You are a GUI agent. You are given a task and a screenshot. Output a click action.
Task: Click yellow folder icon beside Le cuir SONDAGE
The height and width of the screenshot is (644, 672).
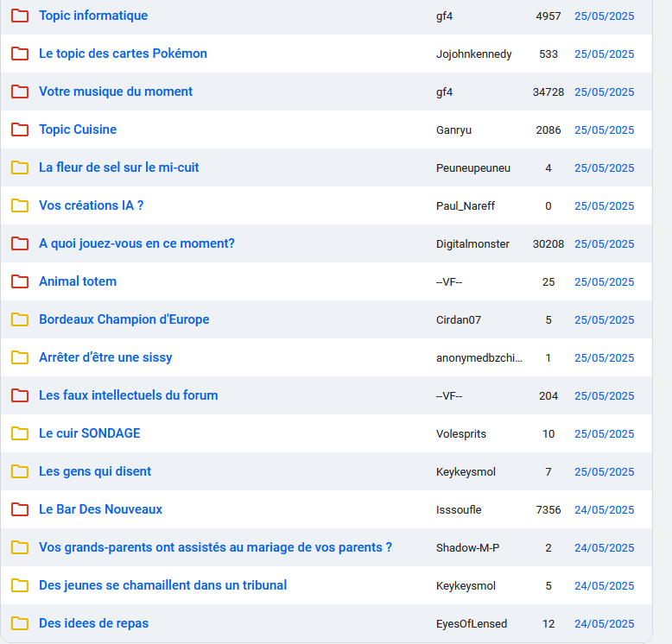[x=20, y=433]
